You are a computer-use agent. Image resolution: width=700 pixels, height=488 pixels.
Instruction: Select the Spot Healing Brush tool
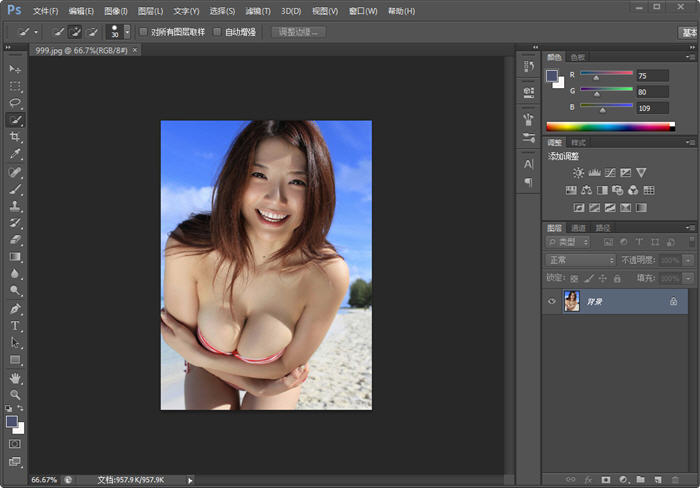click(x=15, y=172)
